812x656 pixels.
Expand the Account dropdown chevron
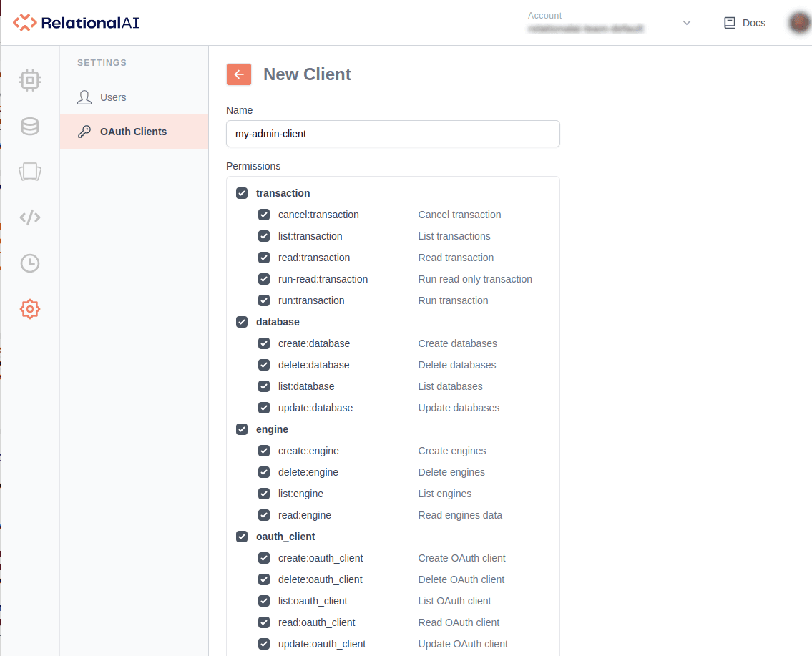tap(687, 23)
